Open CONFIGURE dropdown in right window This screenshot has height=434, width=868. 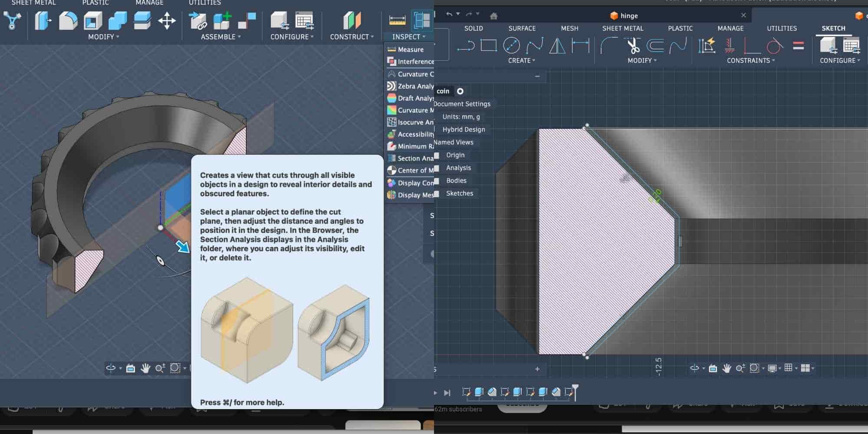pyautogui.click(x=840, y=60)
